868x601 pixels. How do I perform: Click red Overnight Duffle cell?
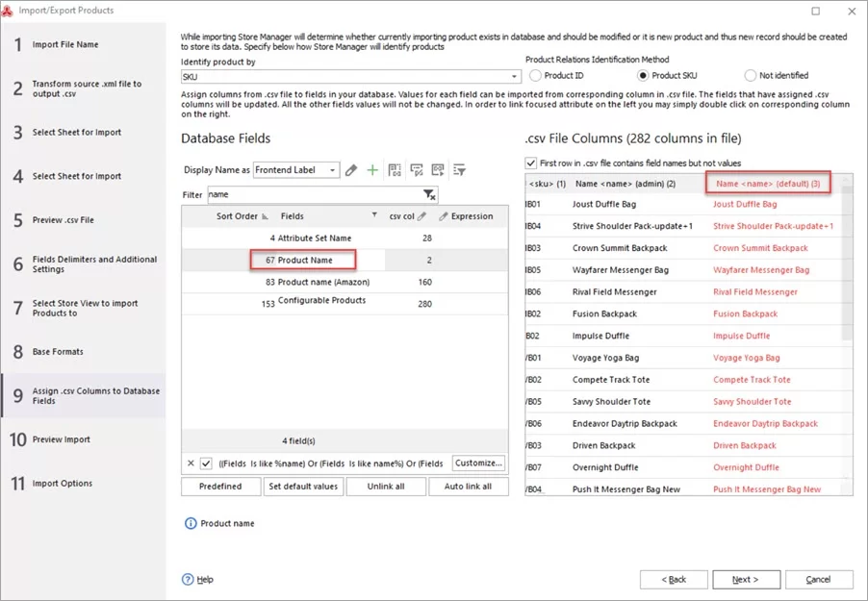[746, 467]
